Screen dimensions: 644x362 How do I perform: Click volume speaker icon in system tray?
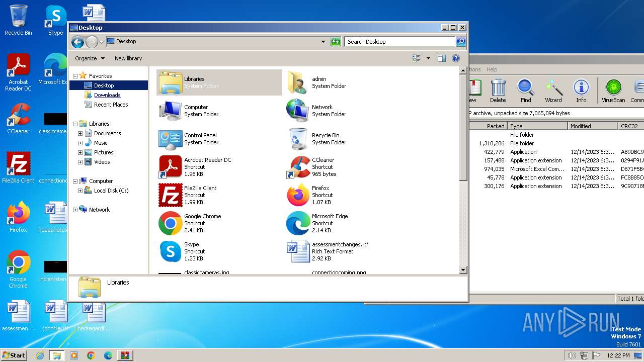[x=572, y=355]
